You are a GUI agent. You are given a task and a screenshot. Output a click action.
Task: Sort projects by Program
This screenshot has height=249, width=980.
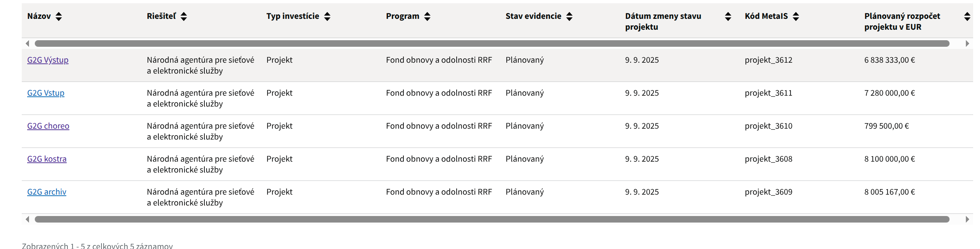(427, 16)
